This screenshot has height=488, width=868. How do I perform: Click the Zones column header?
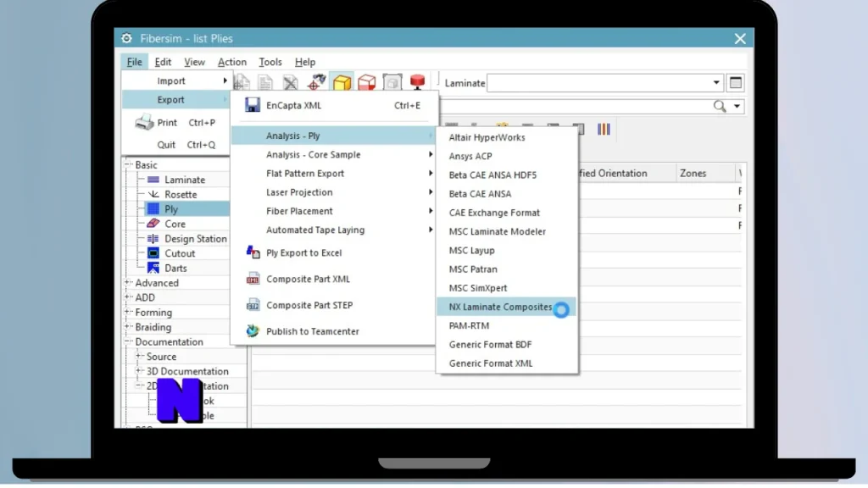pyautogui.click(x=706, y=173)
